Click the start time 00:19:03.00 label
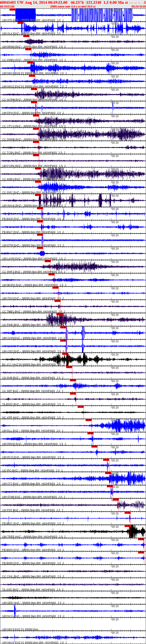This screenshot has height=644, width=146. click(x=7, y=6)
